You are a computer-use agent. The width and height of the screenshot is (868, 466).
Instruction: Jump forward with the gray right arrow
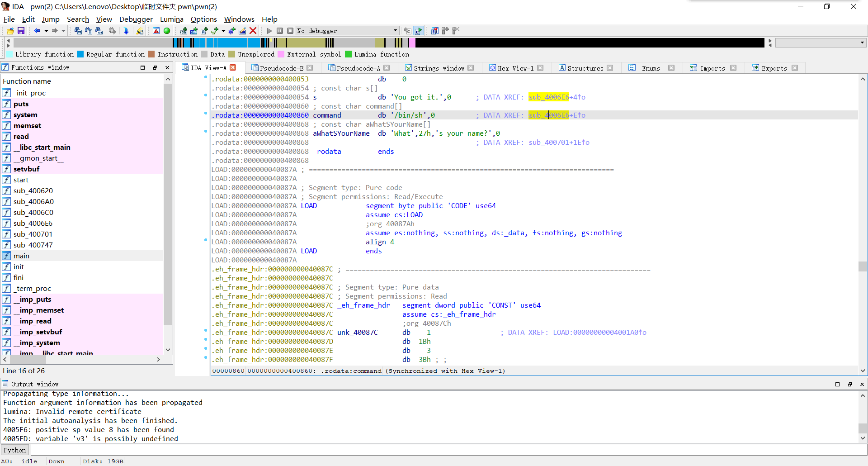(x=55, y=31)
